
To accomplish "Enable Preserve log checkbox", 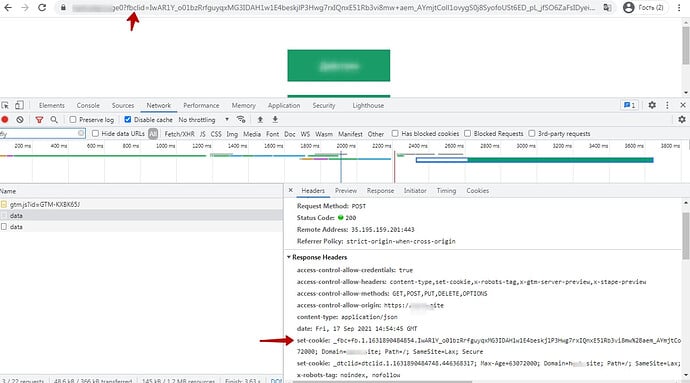I will coord(73,120).
